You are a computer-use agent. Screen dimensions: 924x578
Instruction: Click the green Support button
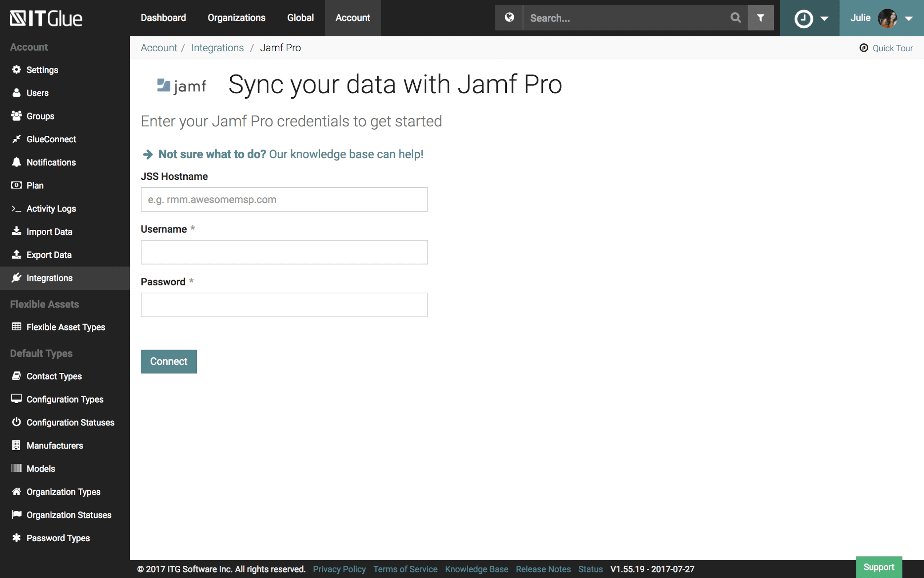tap(879, 567)
